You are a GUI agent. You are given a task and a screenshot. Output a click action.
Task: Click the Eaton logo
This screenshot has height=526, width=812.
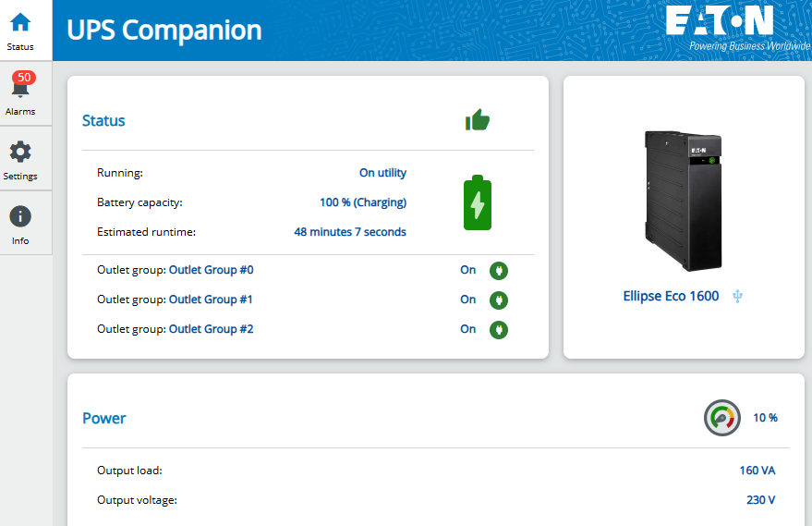(x=720, y=20)
